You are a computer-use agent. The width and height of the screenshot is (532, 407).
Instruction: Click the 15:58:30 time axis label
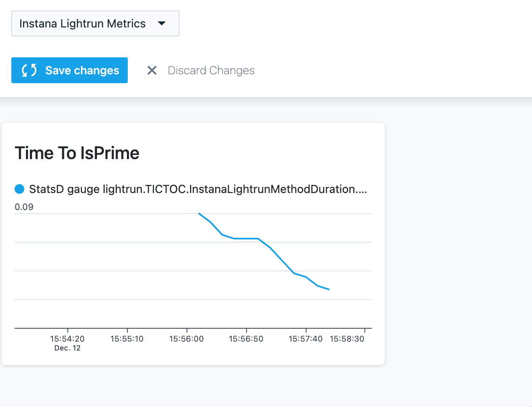pos(347,339)
